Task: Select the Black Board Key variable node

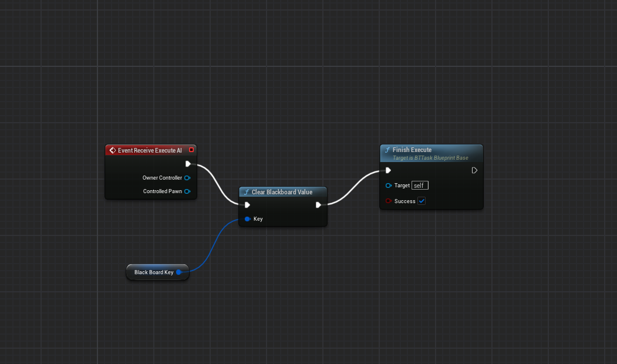Action: (x=153, y=272)
